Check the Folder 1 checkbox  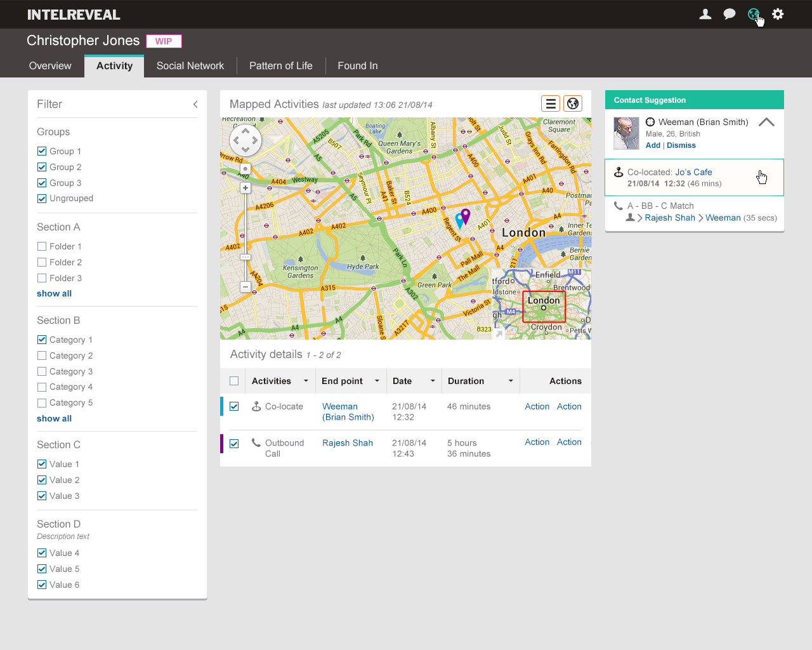[x=42, y=246]
